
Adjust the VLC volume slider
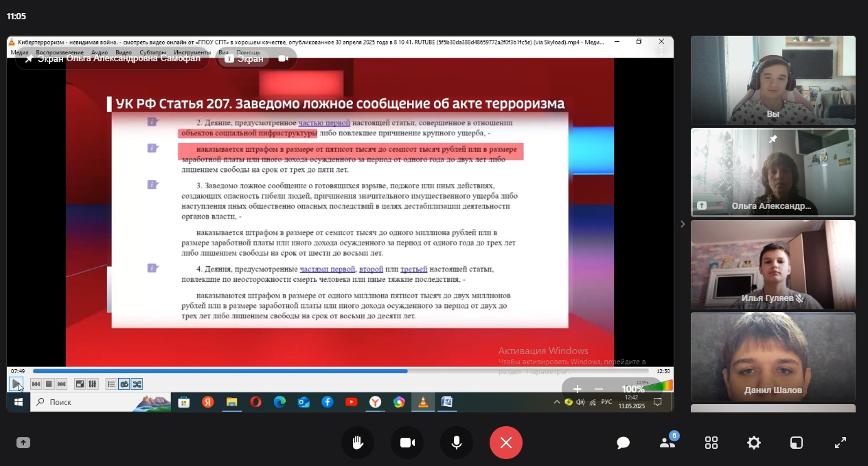tap(658, 386)
